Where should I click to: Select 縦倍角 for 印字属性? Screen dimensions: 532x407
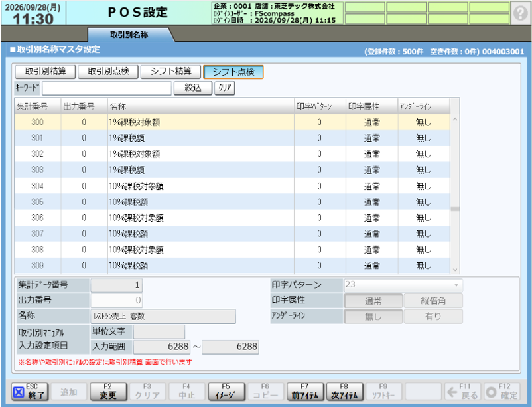pyautogui.click(x=433, y=301)
